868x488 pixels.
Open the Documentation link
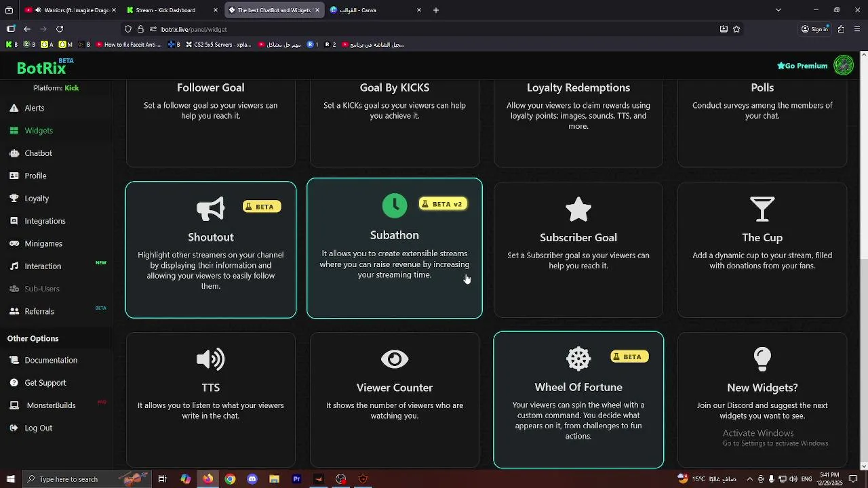pyautogui.click(x=51, y=360)
